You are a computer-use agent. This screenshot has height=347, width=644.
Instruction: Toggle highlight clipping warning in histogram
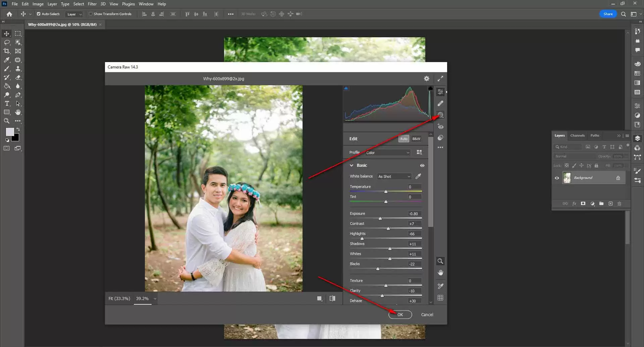pos(430,89)
